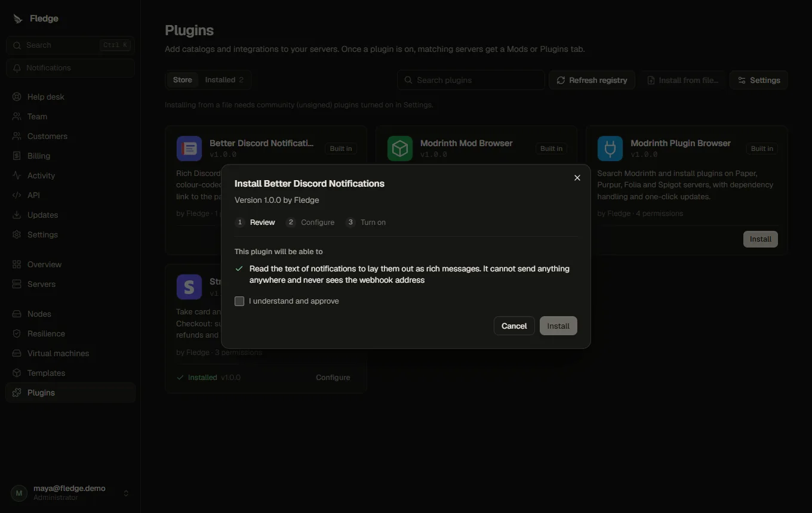Click the 'Modrinth Mod Browser' title
This screenshot has height=513, width=812.
(466, 143)
